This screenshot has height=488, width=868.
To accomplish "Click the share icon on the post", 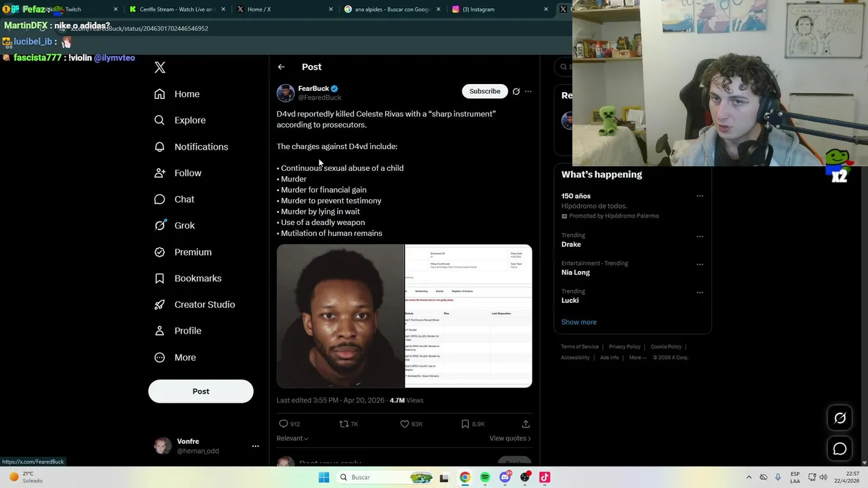I will point(526,424).
